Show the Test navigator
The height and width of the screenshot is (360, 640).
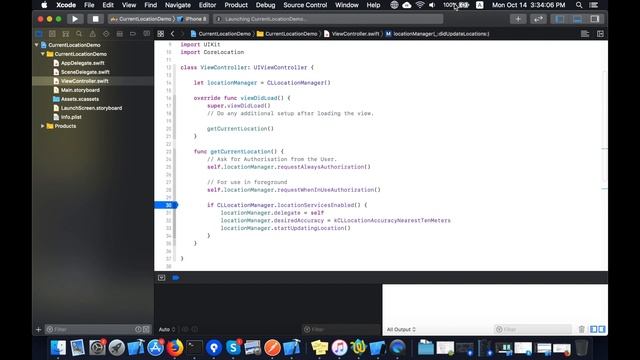coord(106,34)
